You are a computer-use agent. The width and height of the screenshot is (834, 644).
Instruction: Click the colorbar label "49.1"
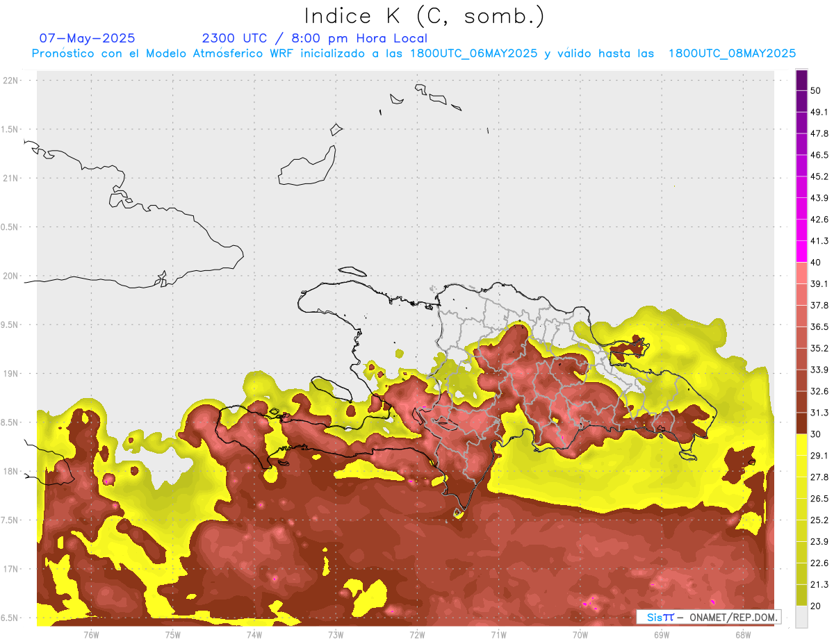(819, 112)
